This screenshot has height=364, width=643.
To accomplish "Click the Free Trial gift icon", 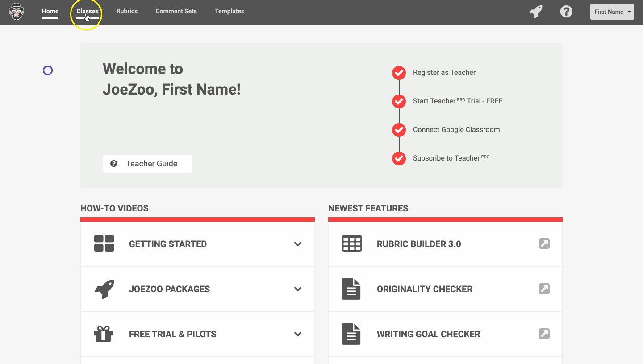I will [103, 334].
